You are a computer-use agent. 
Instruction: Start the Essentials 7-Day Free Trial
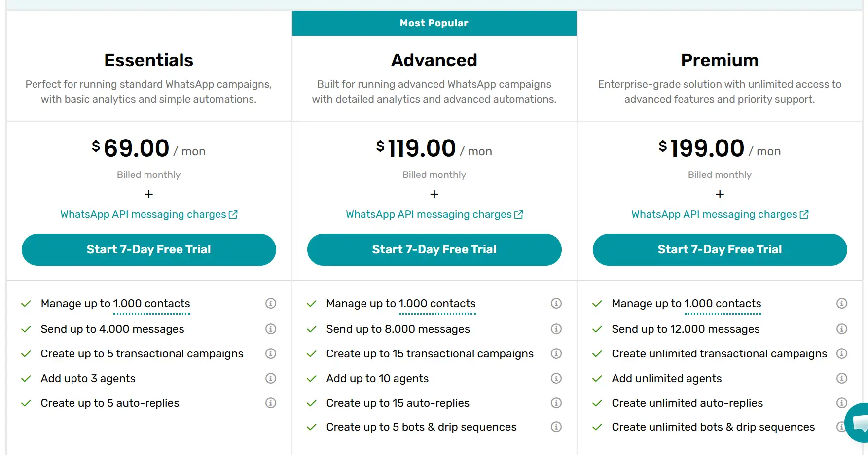[x=149, y=249]
